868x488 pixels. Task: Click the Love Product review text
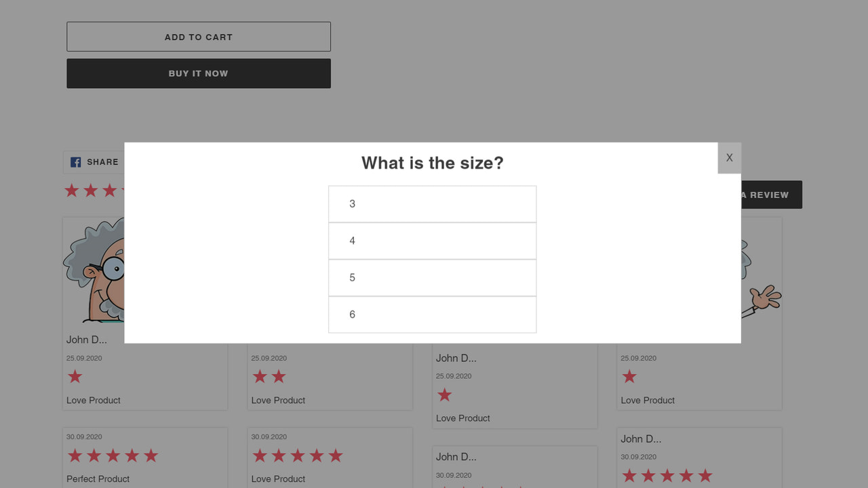coord(93,400)
